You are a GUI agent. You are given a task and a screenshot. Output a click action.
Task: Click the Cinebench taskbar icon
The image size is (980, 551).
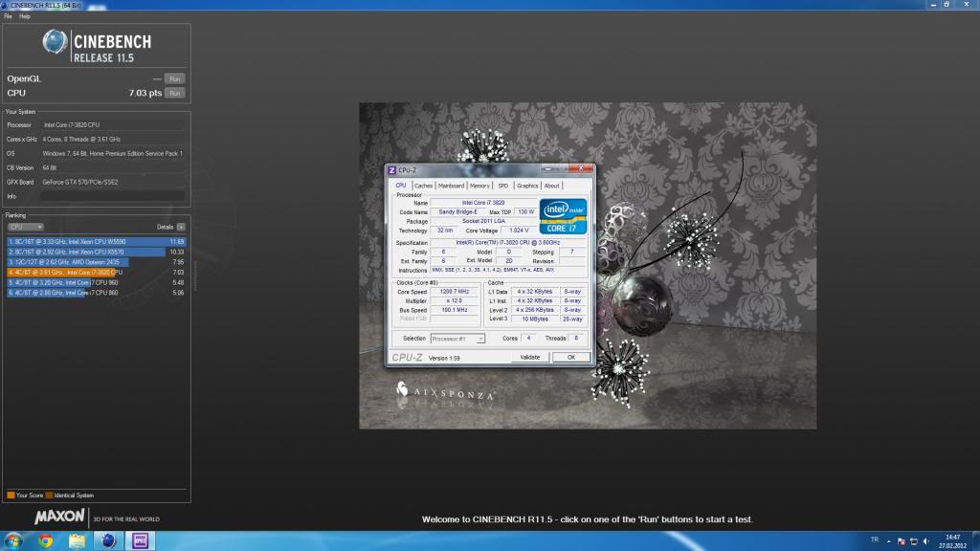tap(109, 541)
